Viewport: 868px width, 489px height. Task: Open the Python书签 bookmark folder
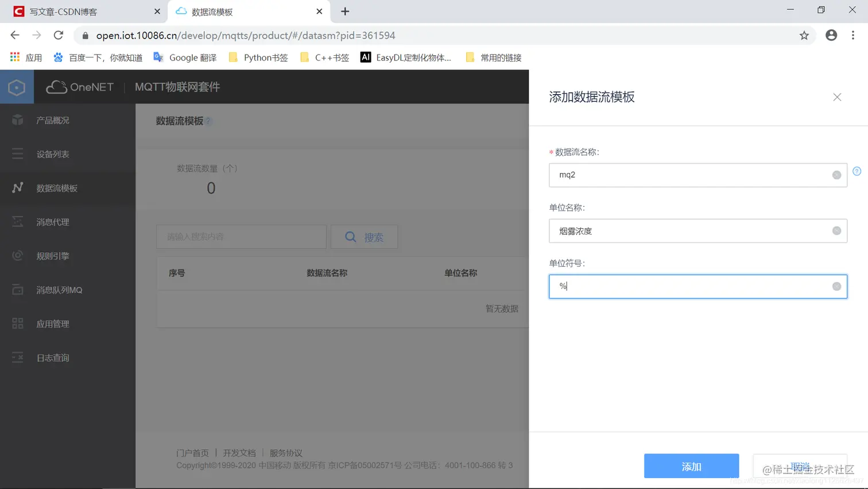pyautogui.click(x=258, y=57)
